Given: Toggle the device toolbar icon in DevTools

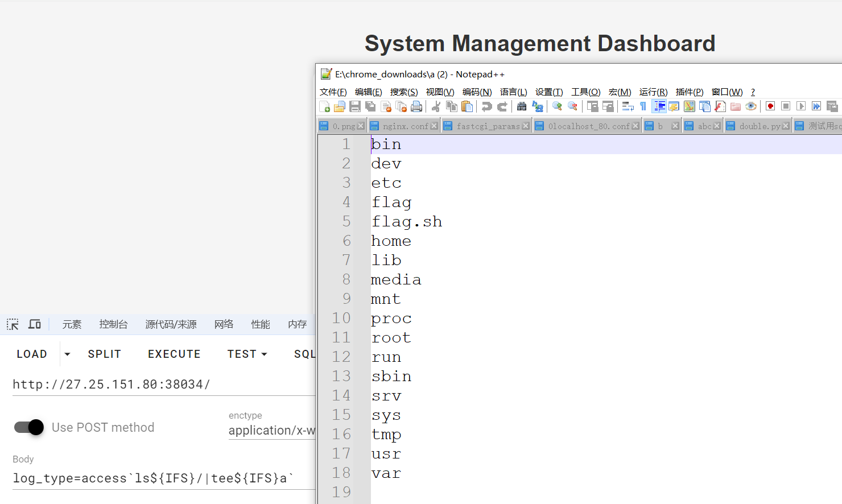Looking at the screenshot, I should [35, 324].
